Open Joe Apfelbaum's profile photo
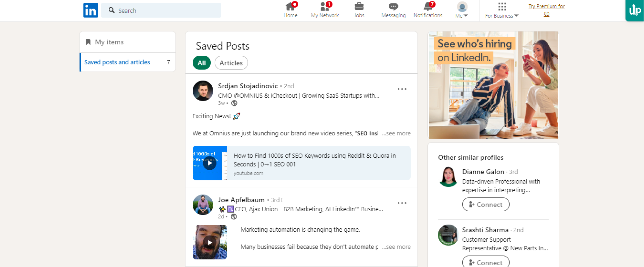This screenshot has height=267, width=644. pyautogui.click(x=203, y=205)
